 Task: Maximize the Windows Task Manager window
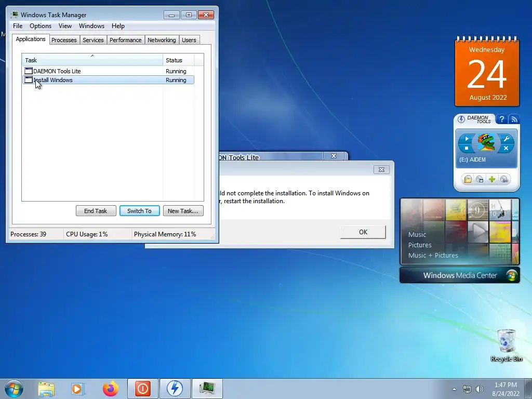coord(189,15)
